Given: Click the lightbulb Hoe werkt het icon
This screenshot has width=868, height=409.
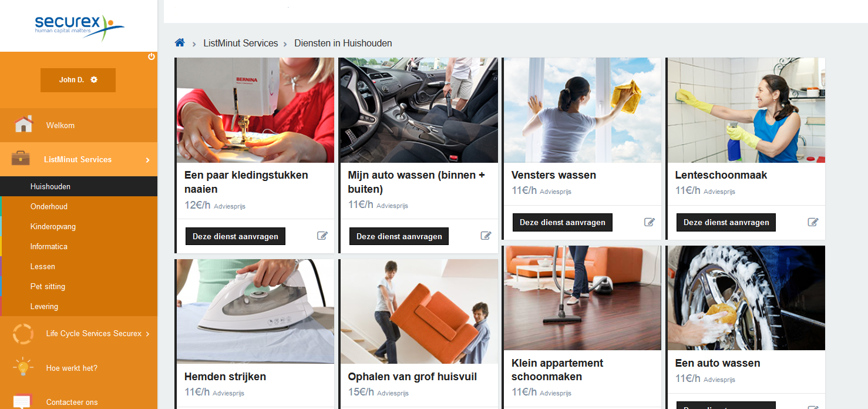Looking at the screenshot, I should pyautogui.click(x=23, y=367).
